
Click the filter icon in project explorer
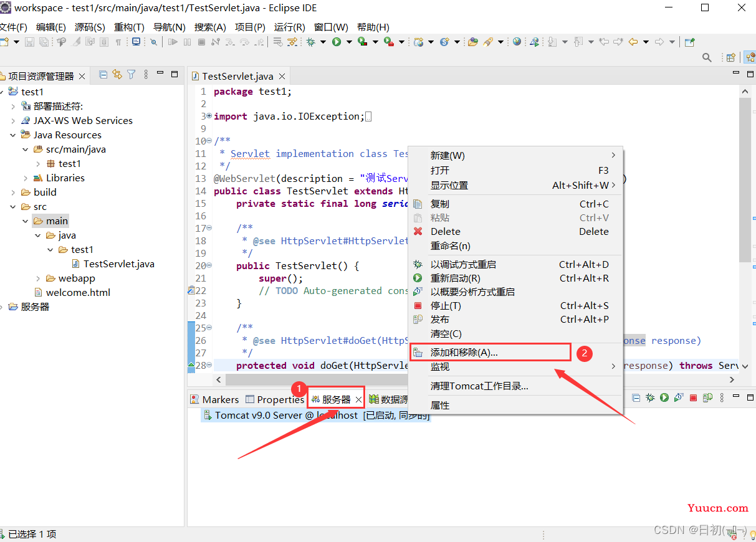(132, 75)
